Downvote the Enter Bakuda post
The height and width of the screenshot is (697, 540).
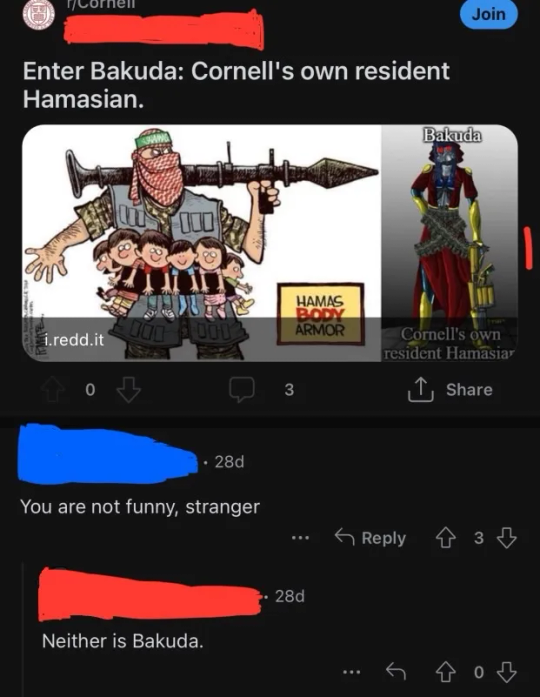[128, 390]
